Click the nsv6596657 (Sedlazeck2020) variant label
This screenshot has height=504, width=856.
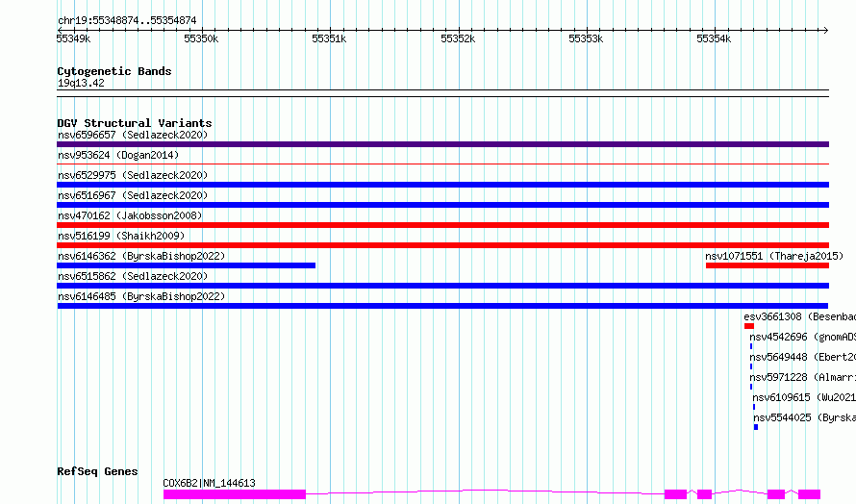point(133,135)
